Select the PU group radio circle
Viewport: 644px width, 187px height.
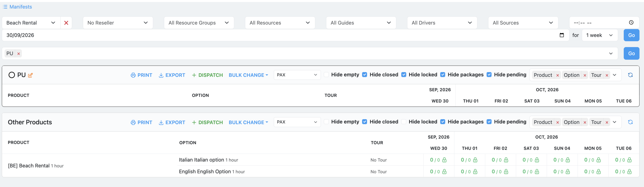[x=12, y=75]
